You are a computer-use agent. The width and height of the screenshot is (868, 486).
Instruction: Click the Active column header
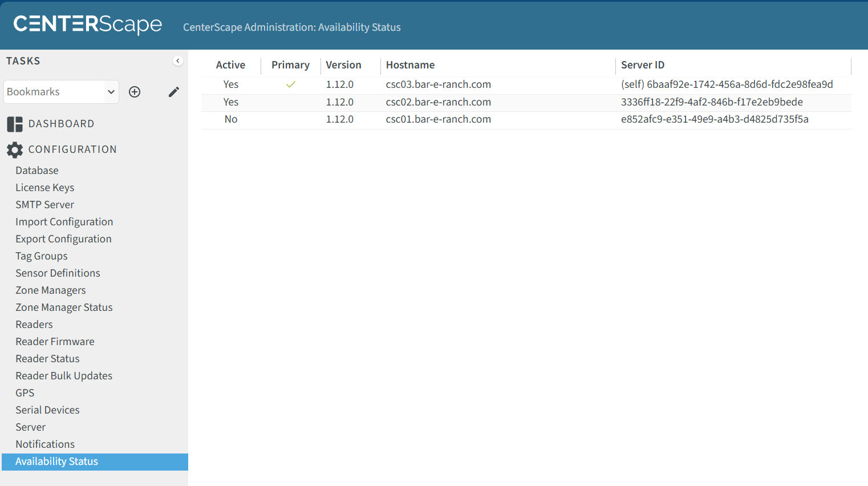tap(230, 65)
